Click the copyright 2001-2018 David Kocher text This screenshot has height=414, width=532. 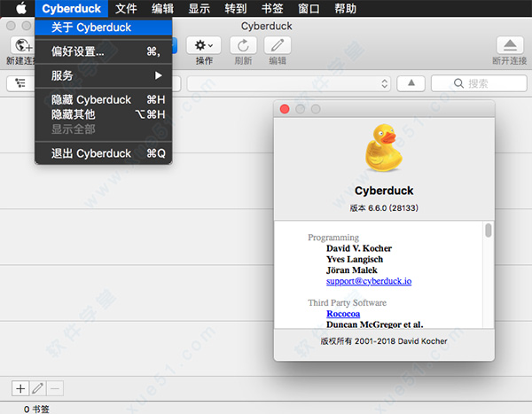(384, 341)
